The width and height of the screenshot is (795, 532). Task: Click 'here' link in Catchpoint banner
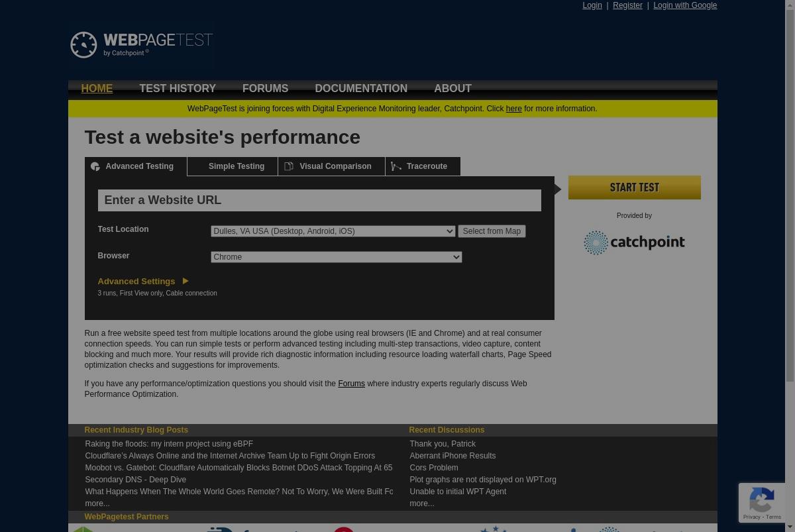[x=513, y=109]
